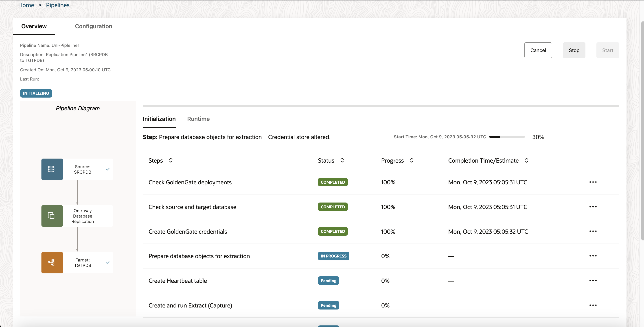Open actions menu for Create Heartbeat table
The height and width of the screenshot is (327, 644).
pyautogui.click(x=593, y=281)
